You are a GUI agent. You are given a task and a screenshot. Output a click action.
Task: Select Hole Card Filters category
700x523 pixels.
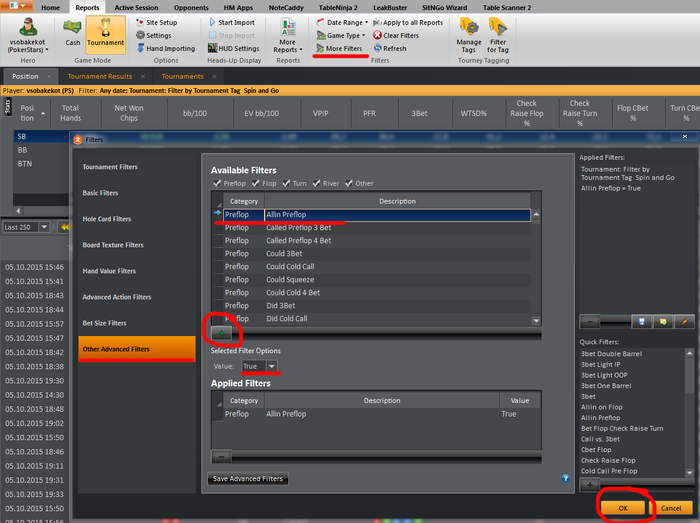coord(137,219)
